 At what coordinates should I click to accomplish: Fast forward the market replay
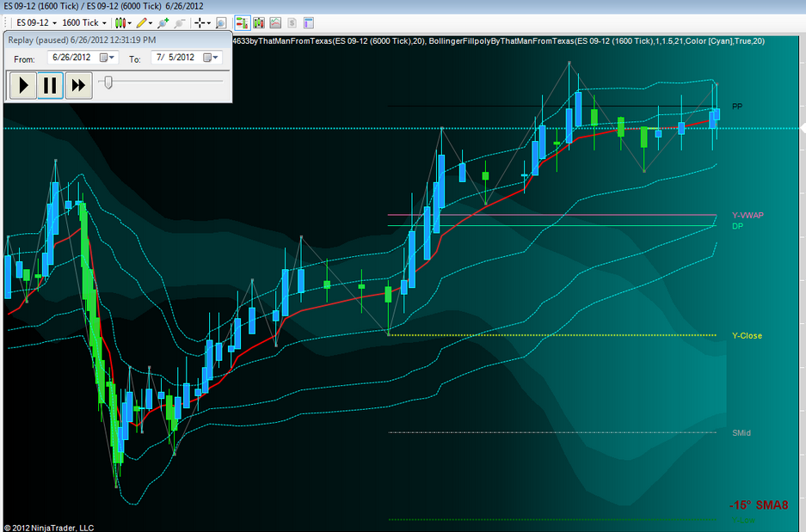coord(78,85)
